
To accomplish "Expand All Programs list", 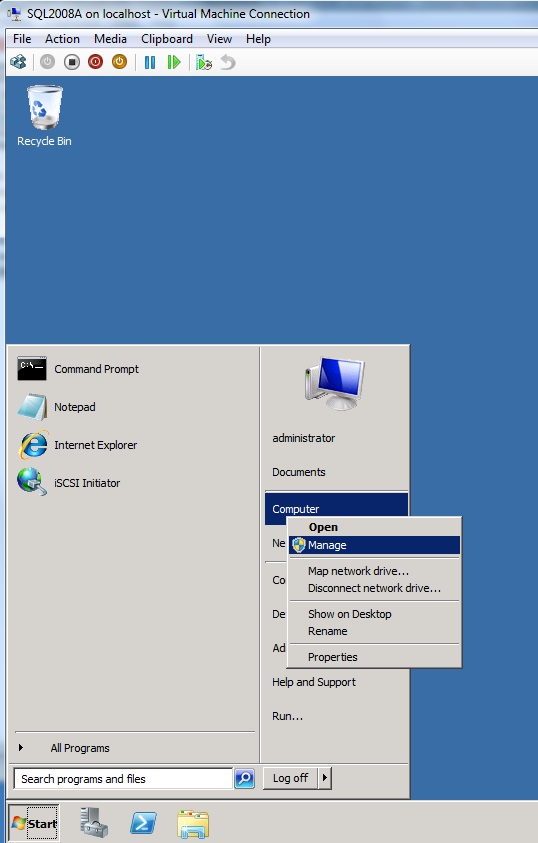I will 80,748.
